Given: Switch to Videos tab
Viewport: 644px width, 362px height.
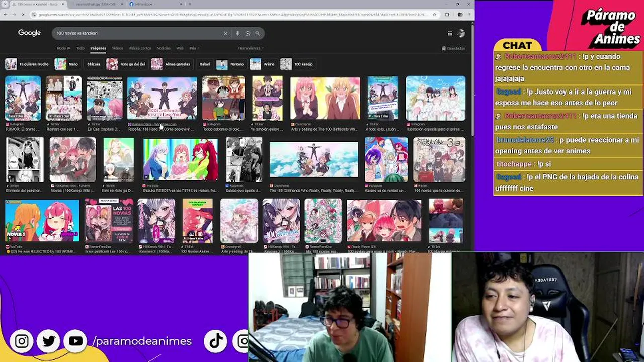Looking at the screenshot, I should pos(117,48).
